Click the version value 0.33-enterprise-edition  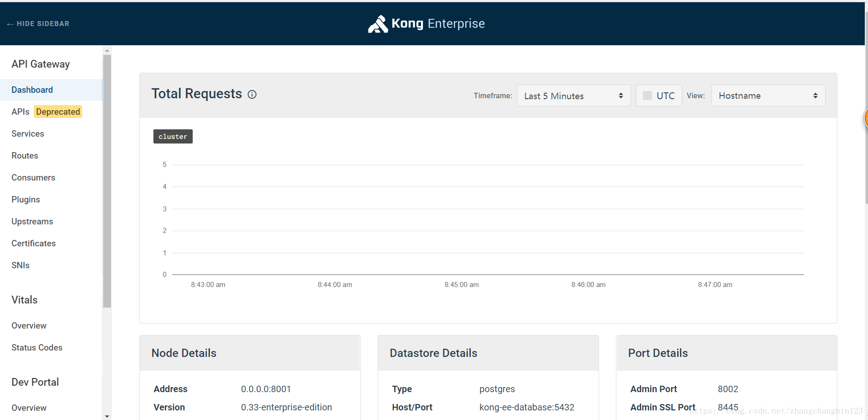point(287,408)
